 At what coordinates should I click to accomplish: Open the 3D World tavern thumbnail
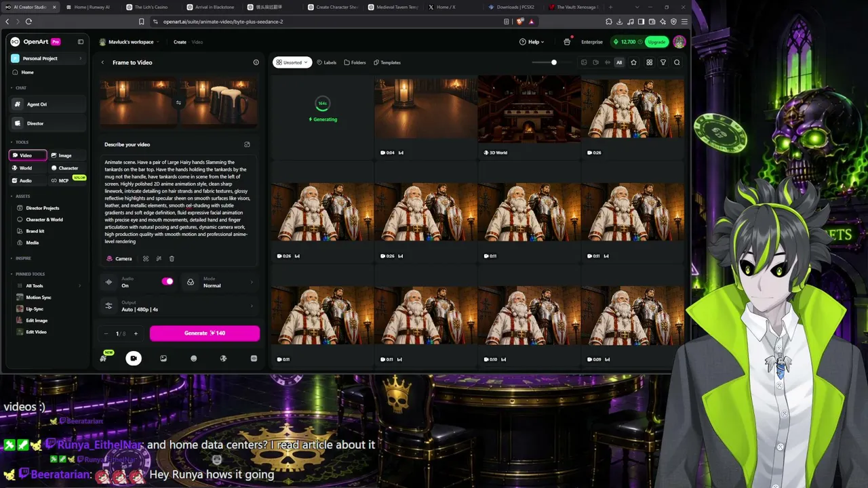[529, 109]
